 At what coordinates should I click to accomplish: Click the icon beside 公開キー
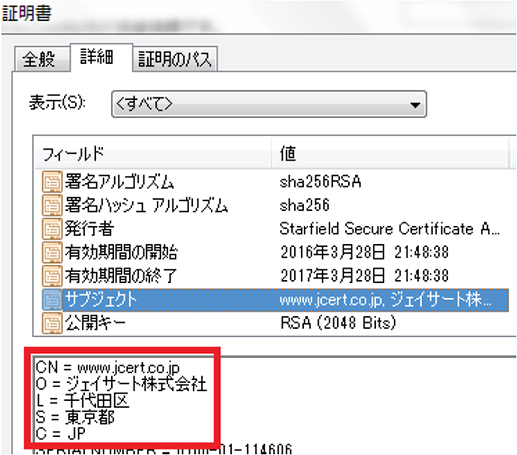(52, 323)
